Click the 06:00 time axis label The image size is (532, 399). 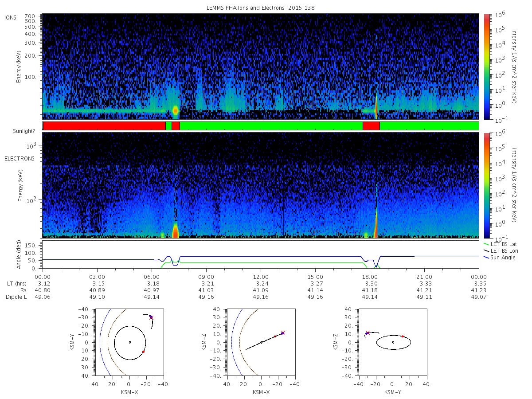point(152,277)
